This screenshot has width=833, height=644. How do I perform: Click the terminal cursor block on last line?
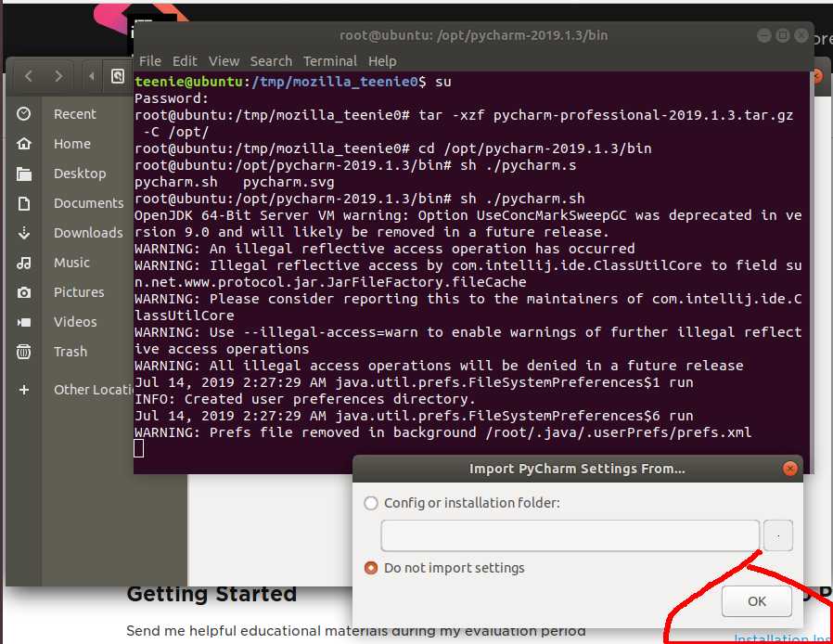coord(138,448)
